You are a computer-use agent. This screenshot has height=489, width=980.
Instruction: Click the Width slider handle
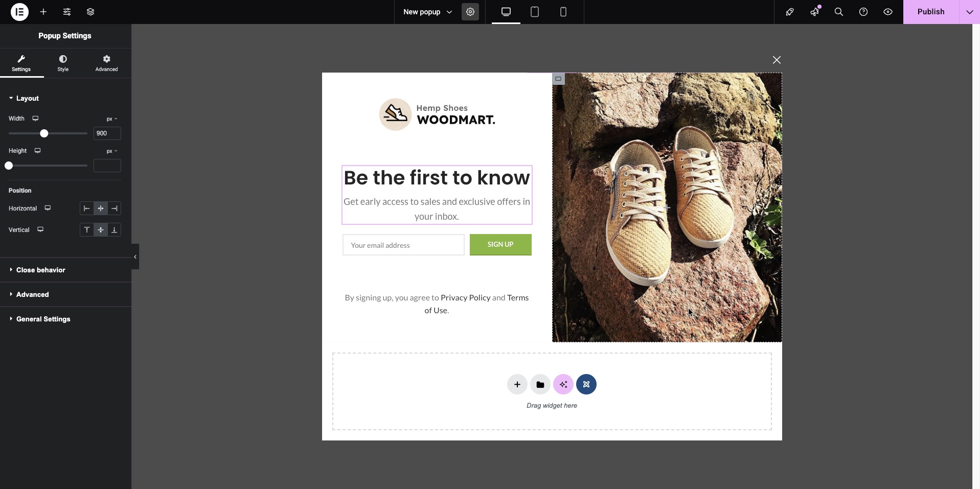[44, 133]
